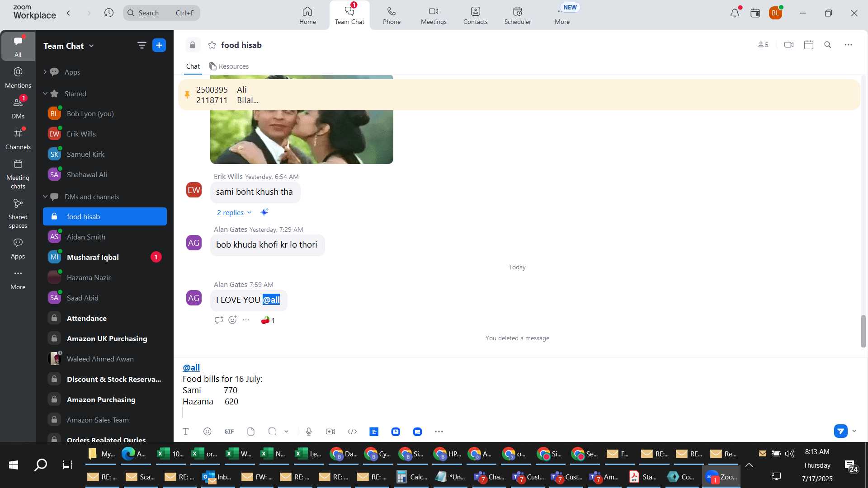
Task: Toggle the cherry emoji reaction
Action: click(x=268, y=320)
